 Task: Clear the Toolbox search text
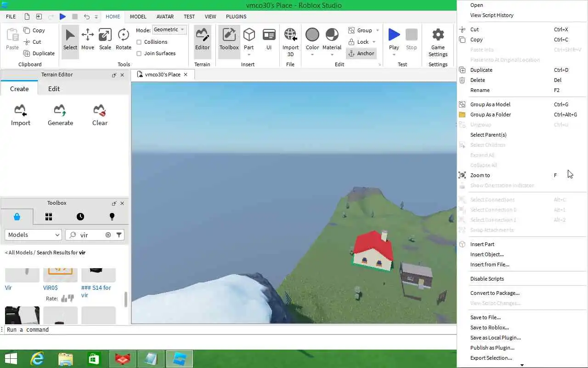click(x=108, y=235)
